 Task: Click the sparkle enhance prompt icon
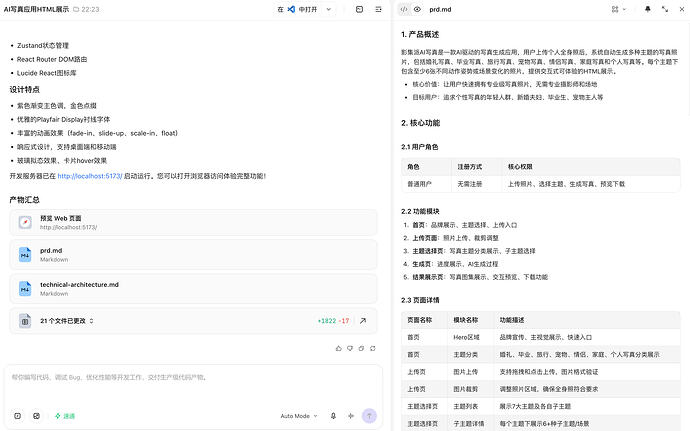351,416
